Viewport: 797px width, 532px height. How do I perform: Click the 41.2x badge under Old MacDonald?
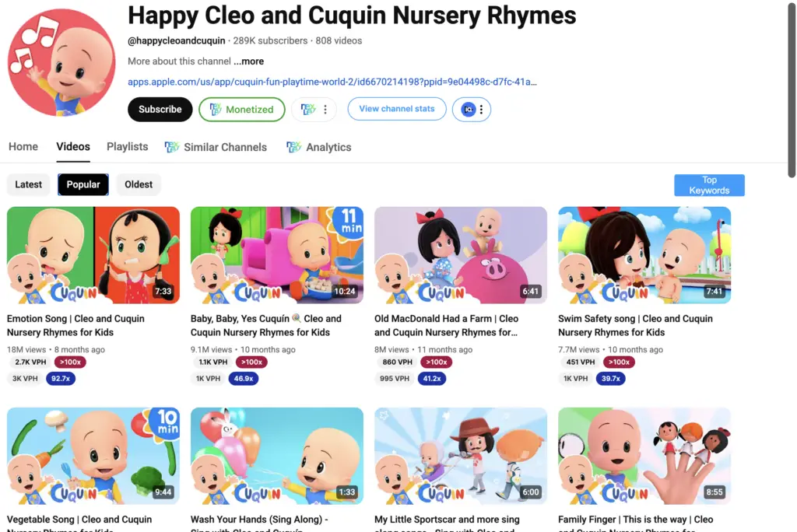[x=431, y=379]
